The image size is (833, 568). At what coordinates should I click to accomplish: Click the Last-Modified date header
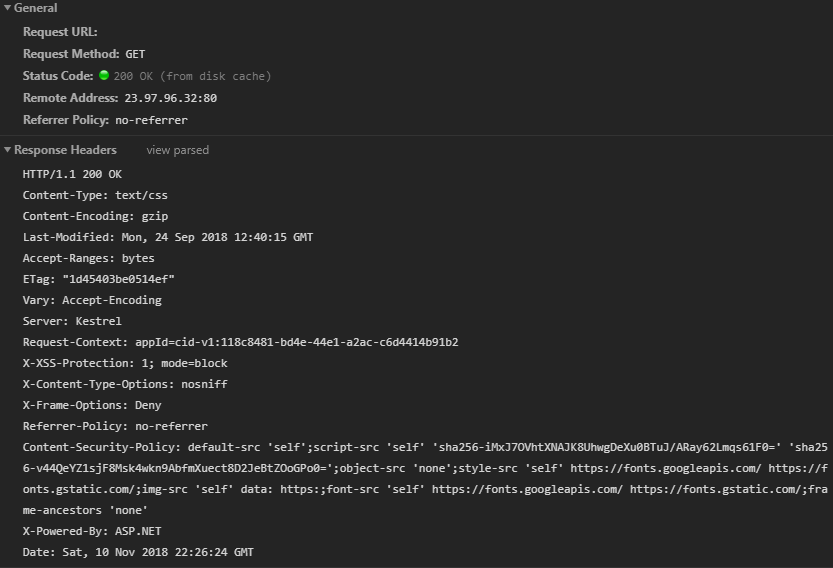pyautogui.click(x=168, y=238)
